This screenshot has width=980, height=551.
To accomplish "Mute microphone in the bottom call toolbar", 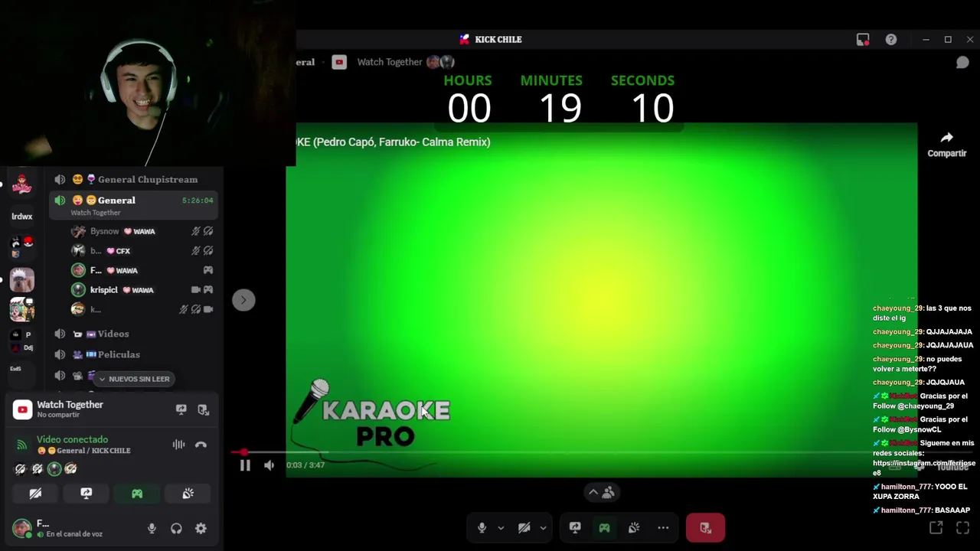I will click(x=482, y=527).
